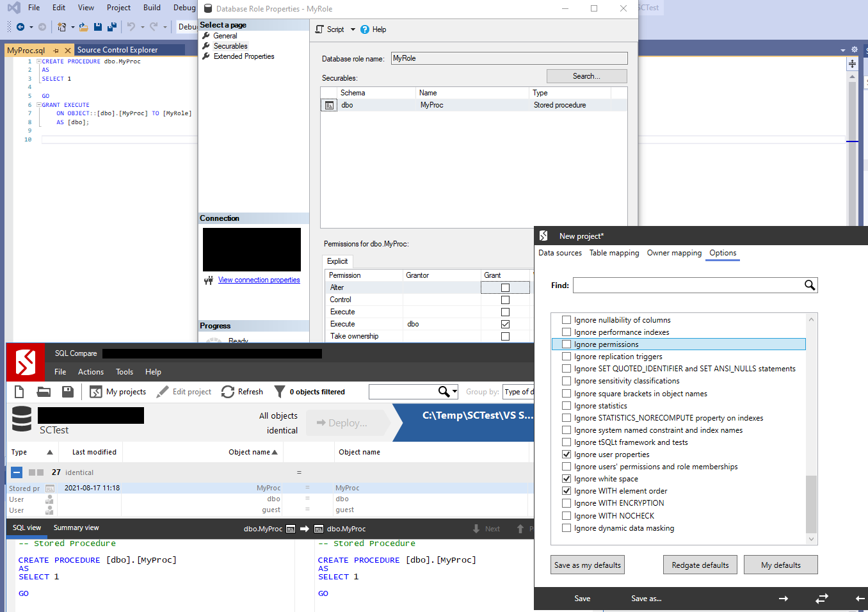Select the Extended Properties page
The image size is (868, 612).
(x=243, y=56)
